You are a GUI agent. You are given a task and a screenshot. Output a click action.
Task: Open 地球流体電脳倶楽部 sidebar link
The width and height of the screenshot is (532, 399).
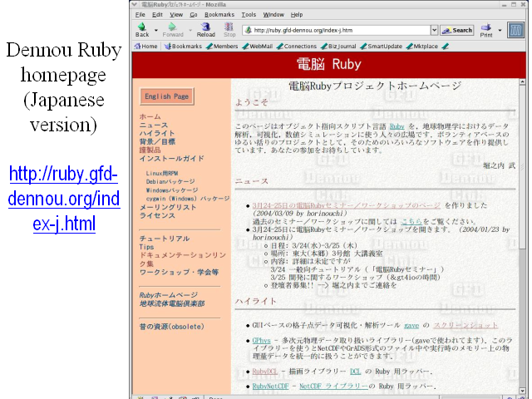(172, 303)
